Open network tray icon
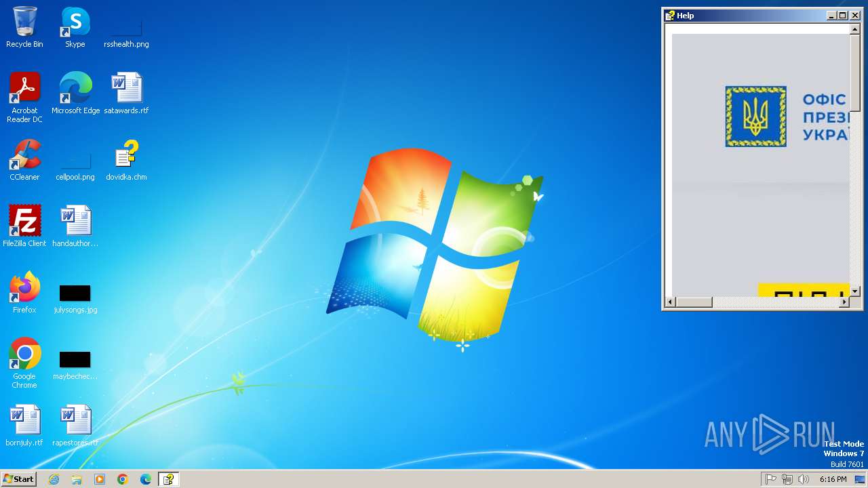868x488 pixels. tap(787, 479)
